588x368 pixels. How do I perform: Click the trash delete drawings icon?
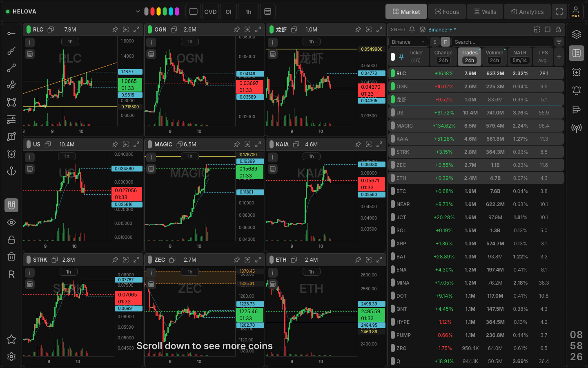[11, 257]
